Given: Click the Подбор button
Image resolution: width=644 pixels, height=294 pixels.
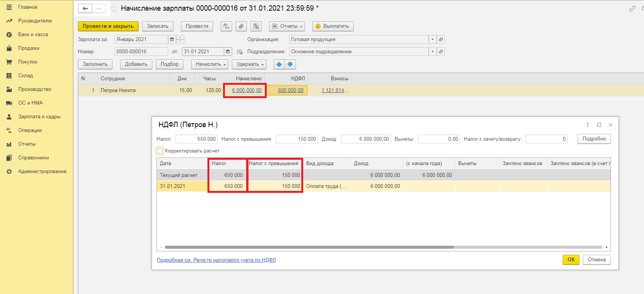Looking at the screenshot, I should pos(169,64).
